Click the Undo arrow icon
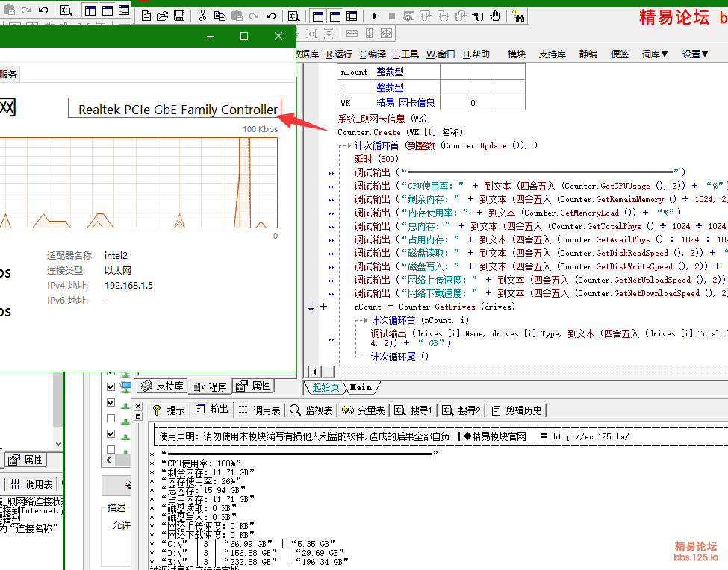This screenshot has width=728, height=570. click(x=270, y=16)
